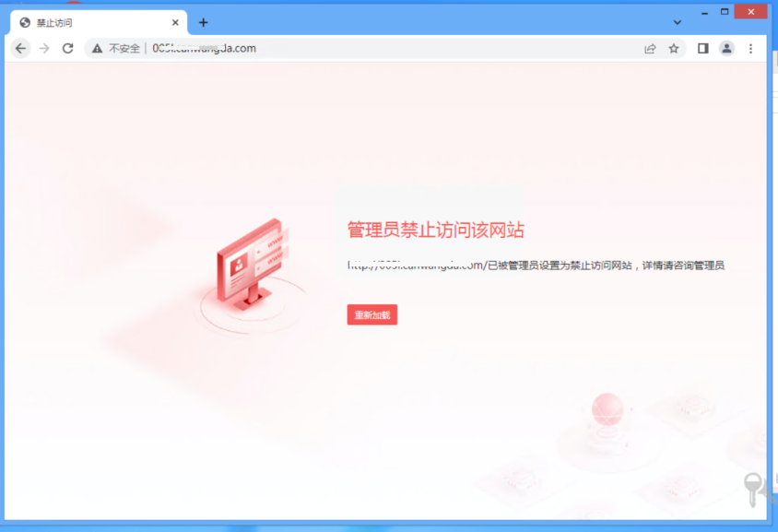Image resolution: width=778 pixels, height=532 pixels.
Task: Go back to the previous page
Action: (21, 48)
